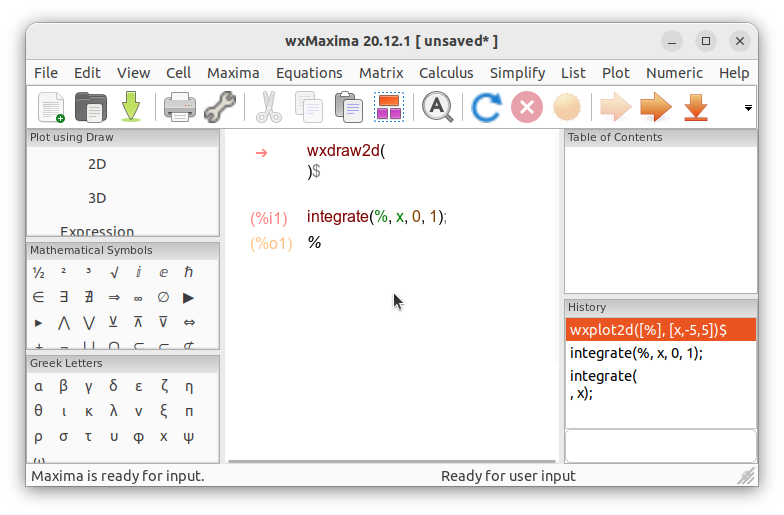Viewport: 784px width, 515px height.
Task: Expand the toolbar overflow arrow
Action: pyautogui.click(x=748, y=108)
